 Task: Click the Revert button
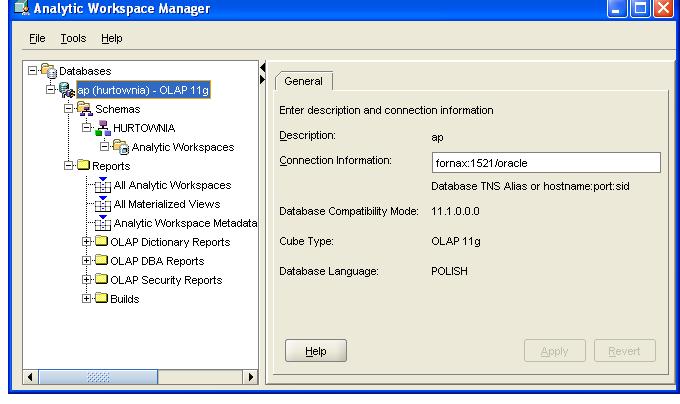click(624, 351)
